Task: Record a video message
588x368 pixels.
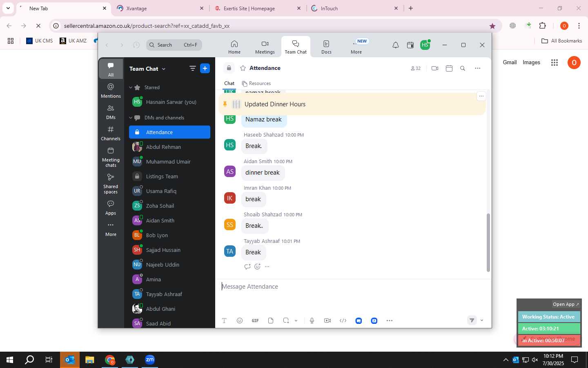Action: (x=327, y=321)
